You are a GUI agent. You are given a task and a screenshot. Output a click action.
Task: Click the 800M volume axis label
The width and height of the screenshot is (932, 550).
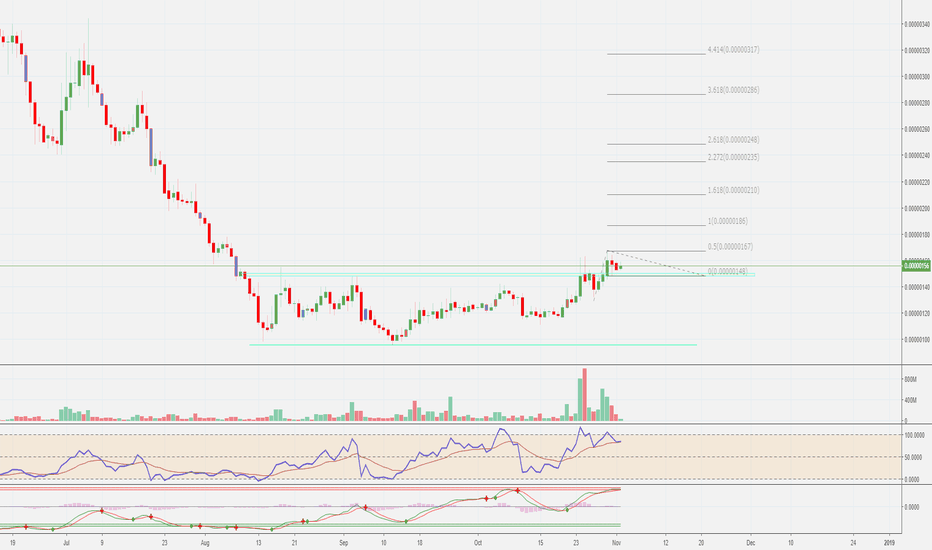tap(910, 379)
